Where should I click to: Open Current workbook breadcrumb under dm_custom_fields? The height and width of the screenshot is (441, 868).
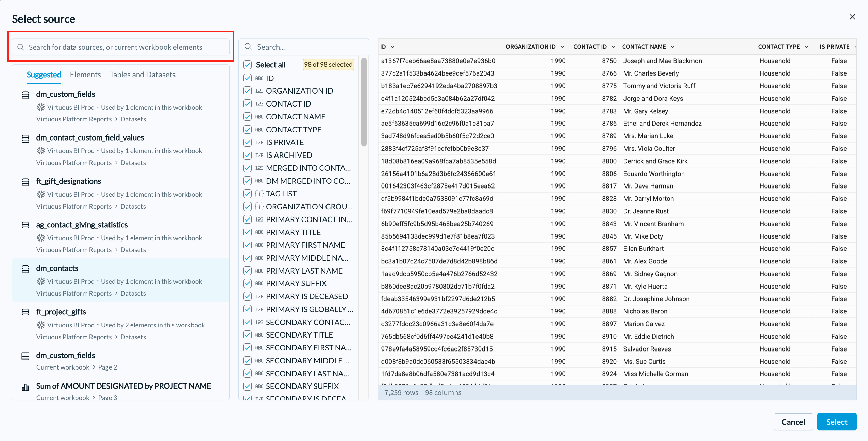(63, 367)
